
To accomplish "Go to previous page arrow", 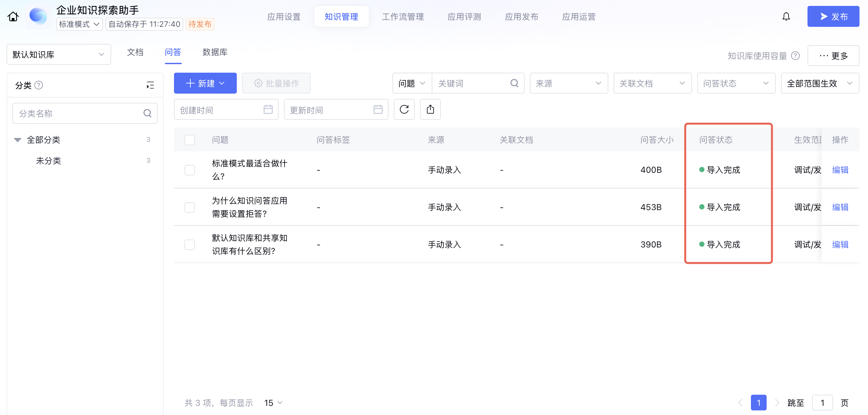I will coord(740,403).
